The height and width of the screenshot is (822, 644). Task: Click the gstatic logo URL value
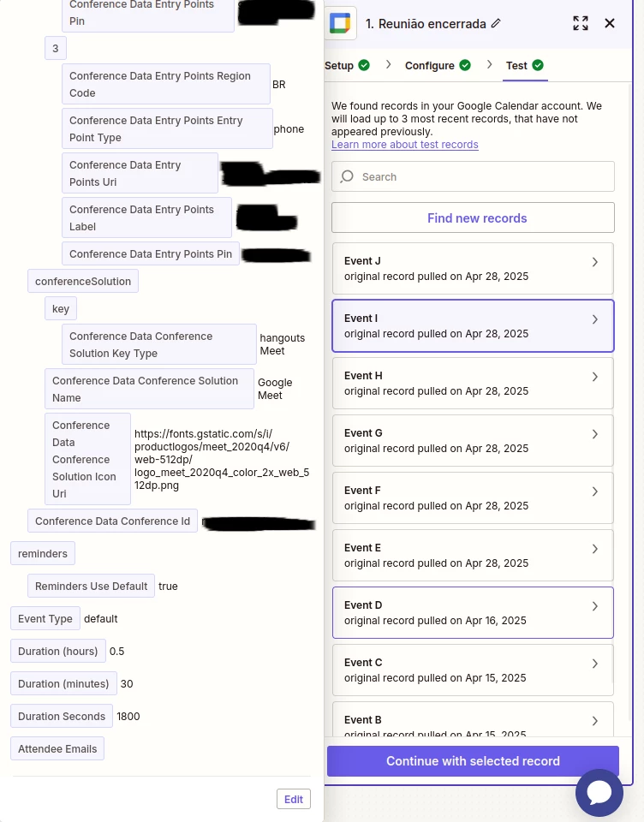[x=222, y=459]
